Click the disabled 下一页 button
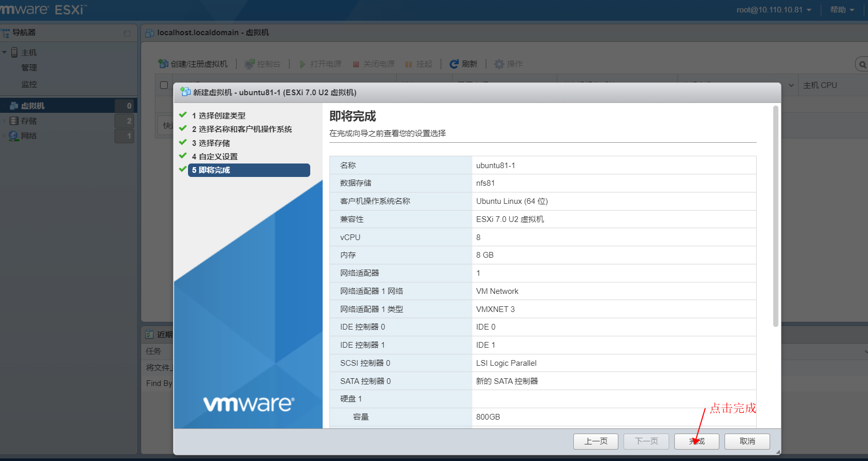This screenshot has height=461, width=868. (646, 441)
